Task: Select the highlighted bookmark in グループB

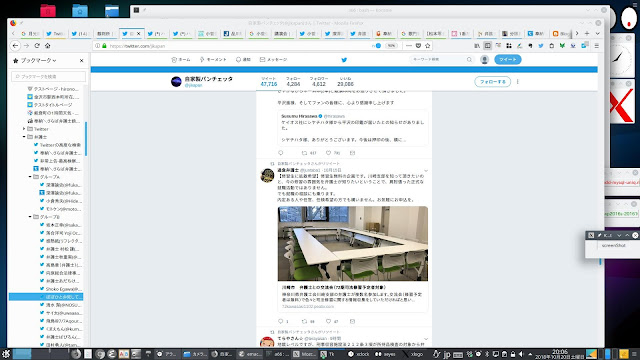Action: click(x=46, y=297)
